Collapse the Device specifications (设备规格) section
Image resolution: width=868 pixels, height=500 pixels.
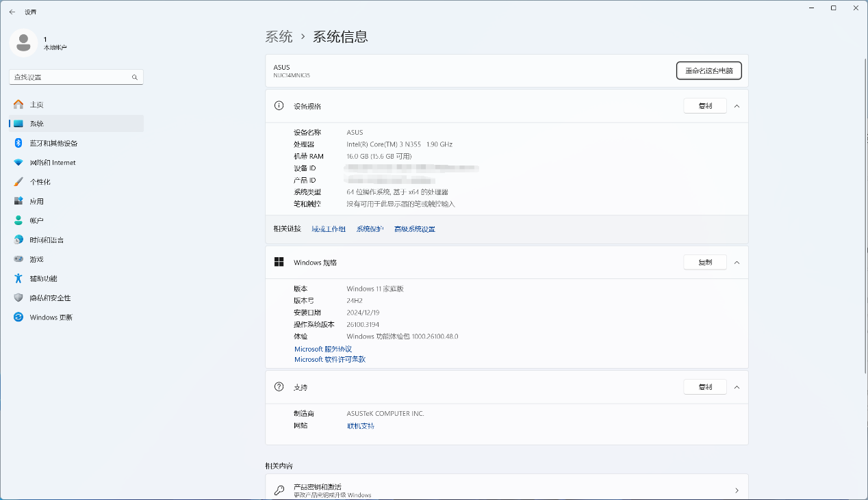(x=737, y=106)
